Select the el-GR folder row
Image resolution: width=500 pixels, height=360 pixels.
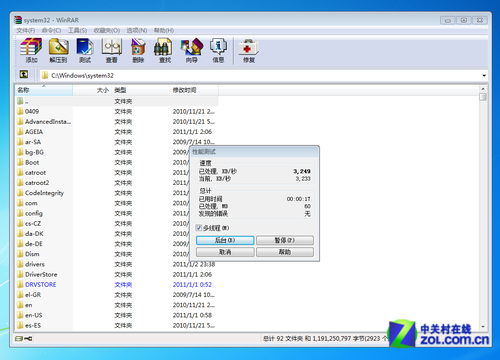pyautogui.click(x=117, y=295)
